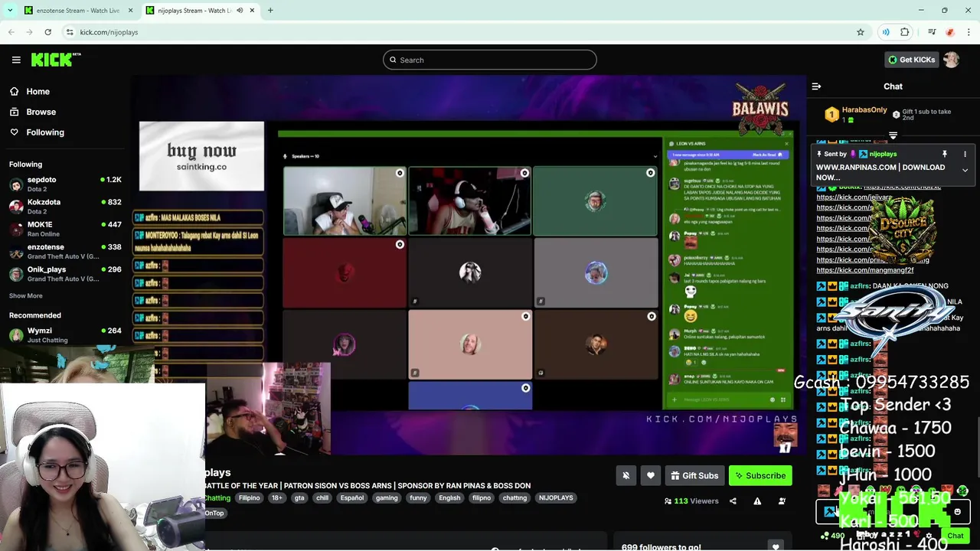Unpin the pinned chat message
The width and height of the screenshot is (980, 551).
945,154
